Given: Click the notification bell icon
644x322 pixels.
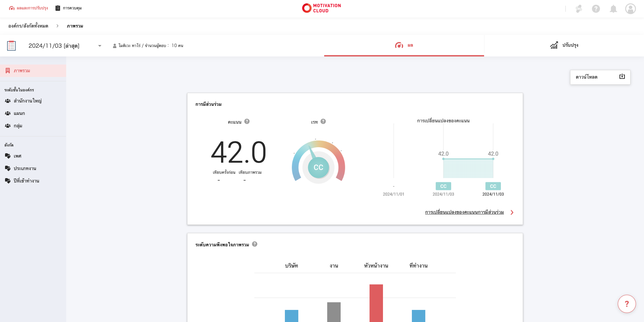Looking at the screenshot, I should coord(613,9).
